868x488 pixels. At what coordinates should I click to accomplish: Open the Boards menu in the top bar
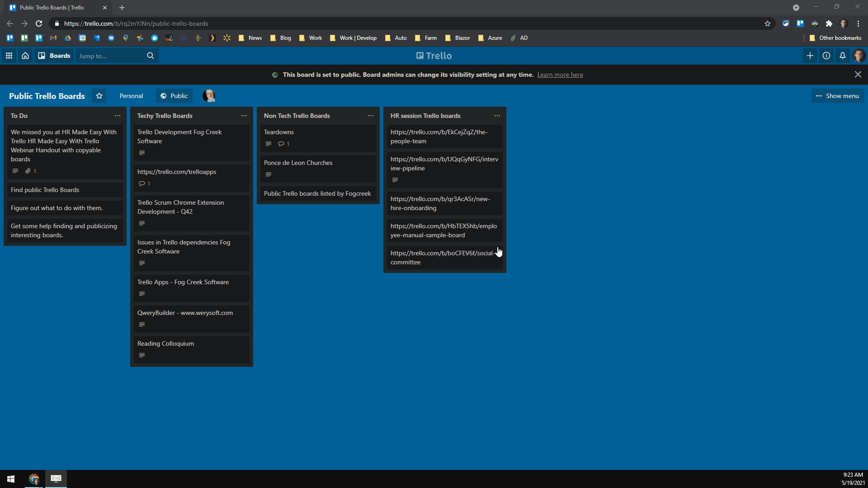click(x=54, y=56)
